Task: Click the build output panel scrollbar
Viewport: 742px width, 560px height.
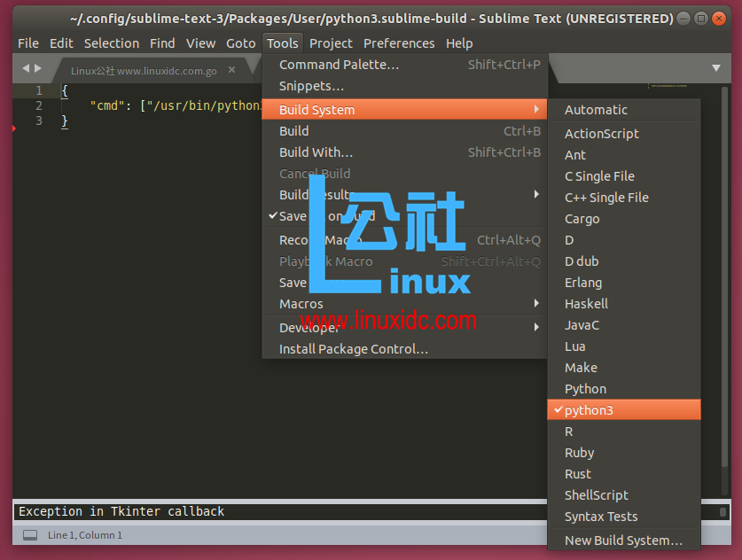Action: click(722, 512)
